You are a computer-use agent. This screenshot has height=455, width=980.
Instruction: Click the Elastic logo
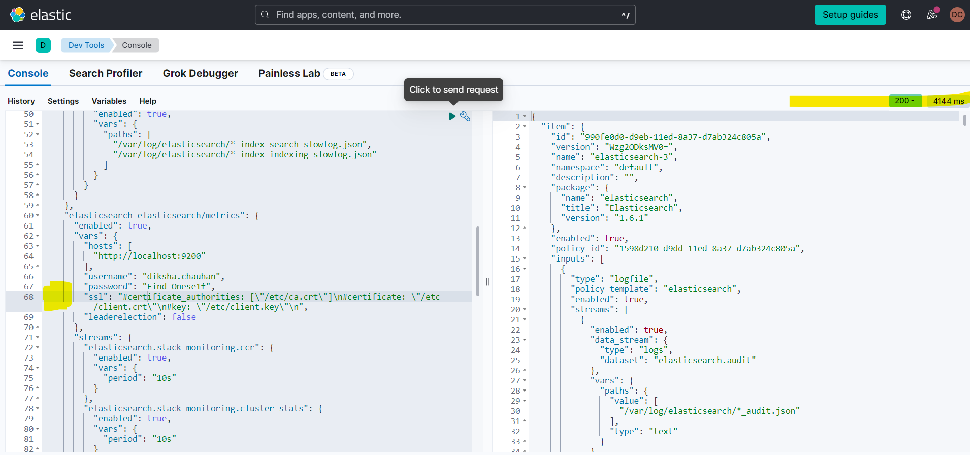41,15
